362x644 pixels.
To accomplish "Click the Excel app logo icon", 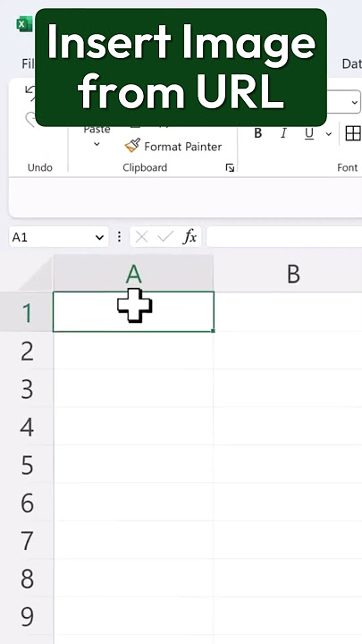I will (x=25, y=25).
